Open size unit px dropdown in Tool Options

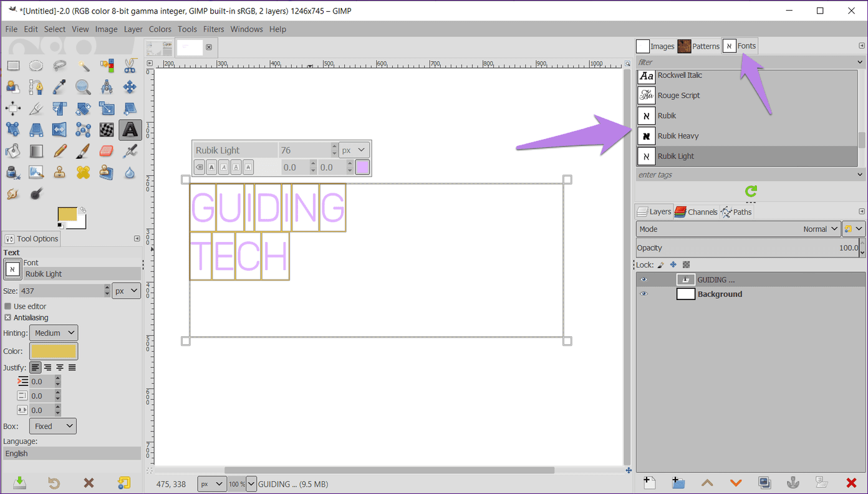click(x=127, y=291)
